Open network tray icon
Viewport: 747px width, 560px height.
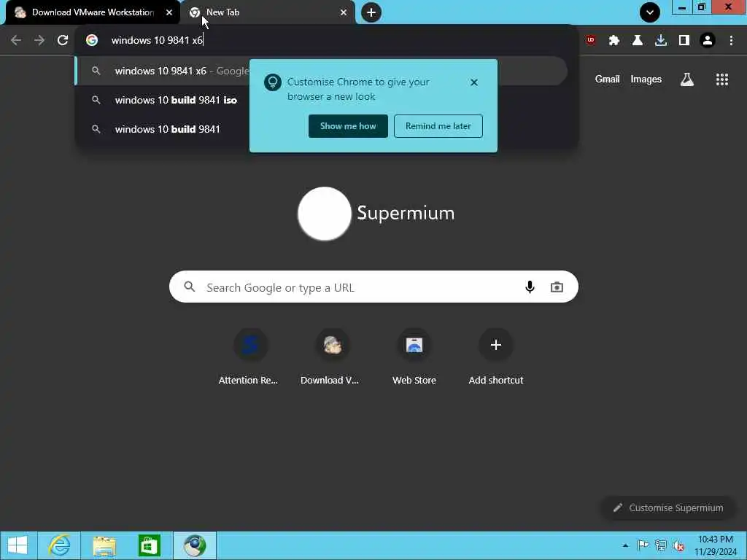(661, 545)
